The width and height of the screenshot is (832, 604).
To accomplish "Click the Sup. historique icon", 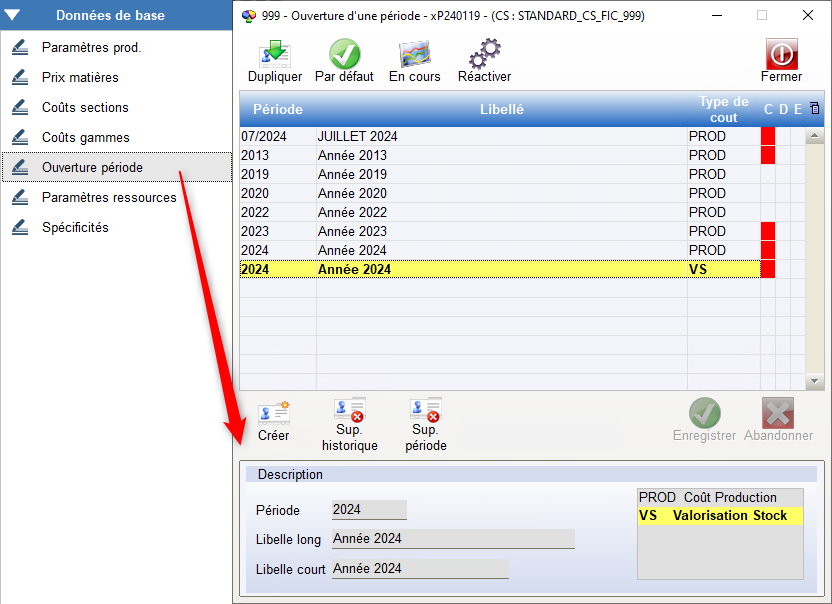I will (x=350, y=411).
